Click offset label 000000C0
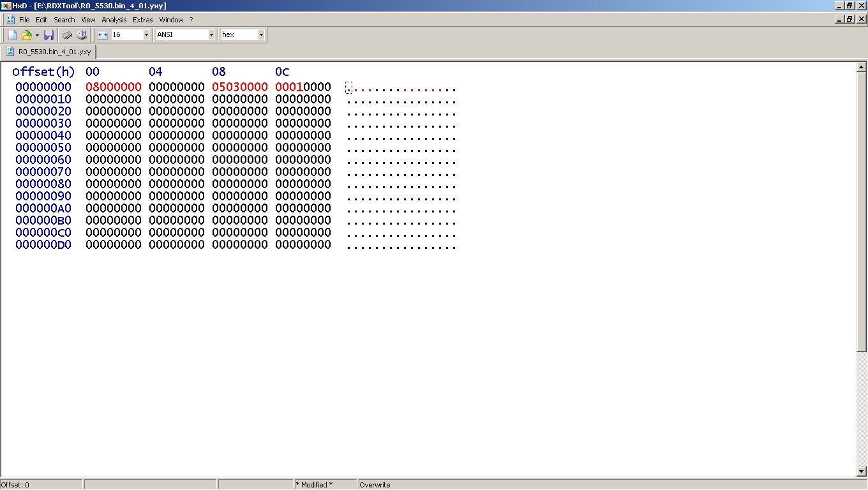Screen dimensions: 868x490 tap(43, 232)
